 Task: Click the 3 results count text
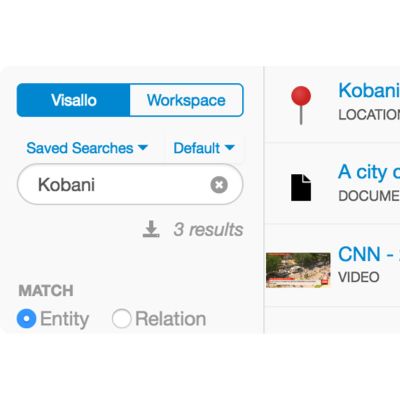pyautogui.click(x=208, y=229)
